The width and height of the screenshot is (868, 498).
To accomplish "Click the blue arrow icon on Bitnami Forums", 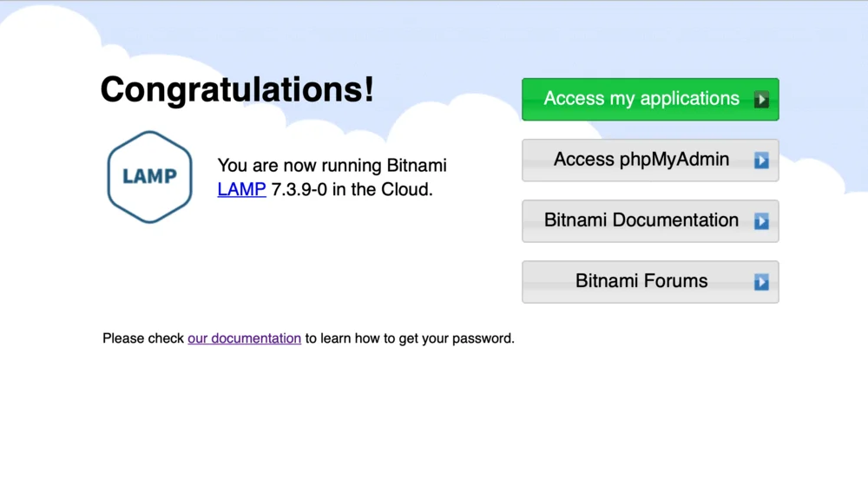I will (761, 282).
